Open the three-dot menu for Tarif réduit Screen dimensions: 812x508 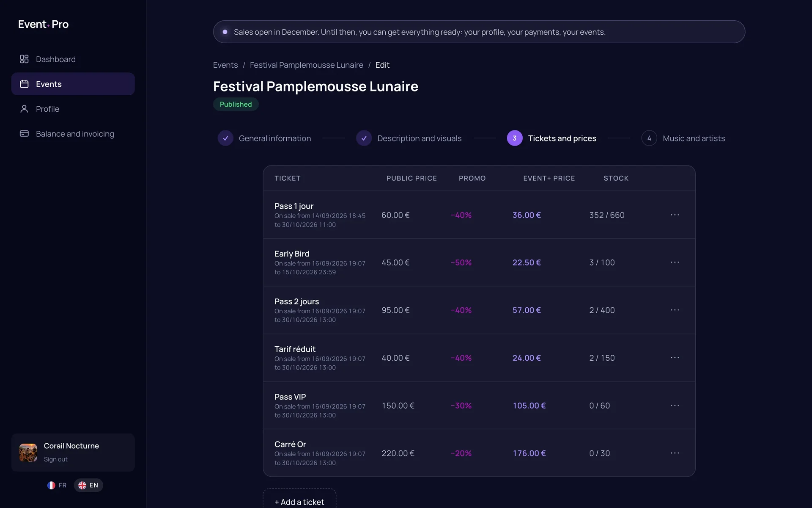(675, 358)
